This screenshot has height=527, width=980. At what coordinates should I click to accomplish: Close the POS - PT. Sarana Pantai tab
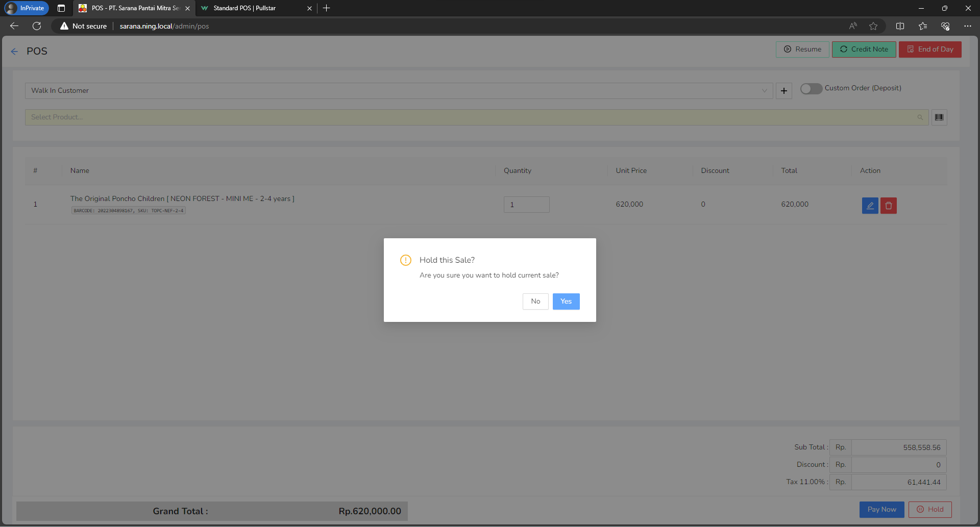187,8
